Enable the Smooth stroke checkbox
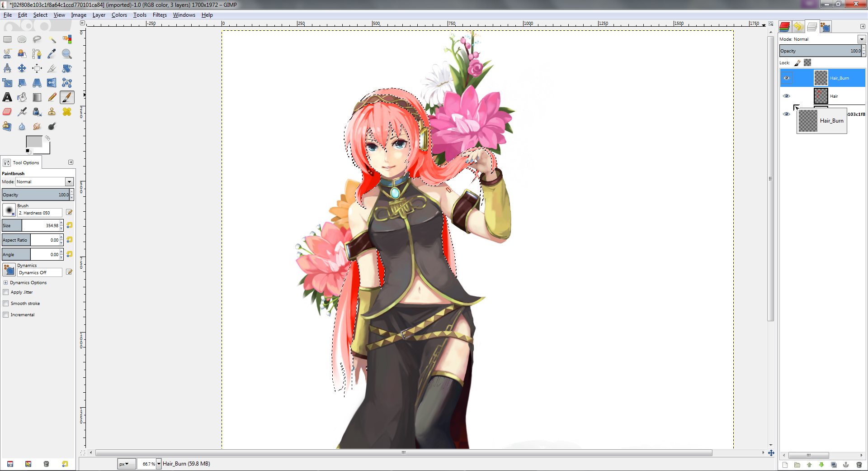The width and height of the screenshot is (868, 471). click(x=6, y=304)
